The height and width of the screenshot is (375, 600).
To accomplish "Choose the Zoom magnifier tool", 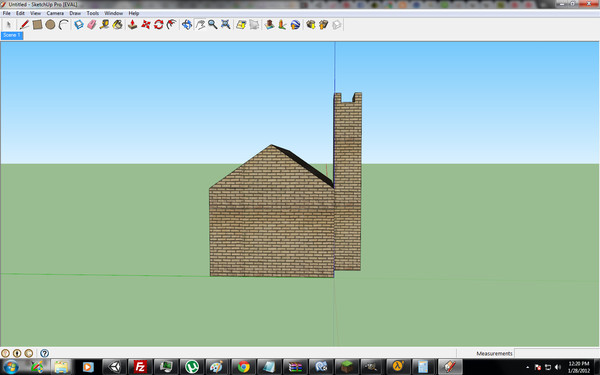I will 213,25.
